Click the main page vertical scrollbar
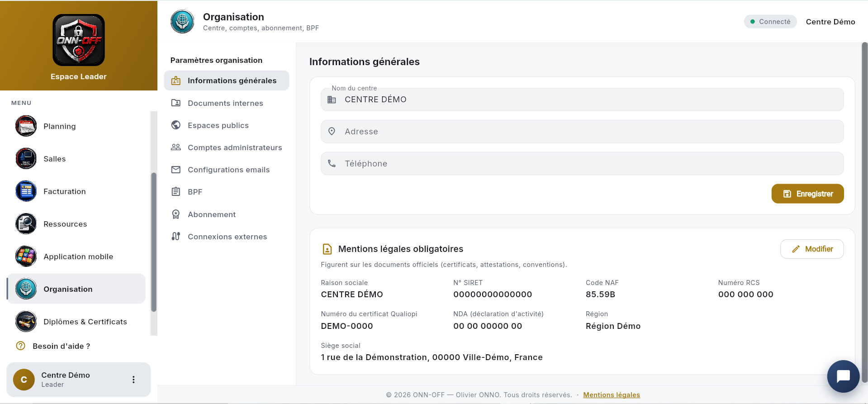The height and width of the screenshot is (404, 868). 864,213
